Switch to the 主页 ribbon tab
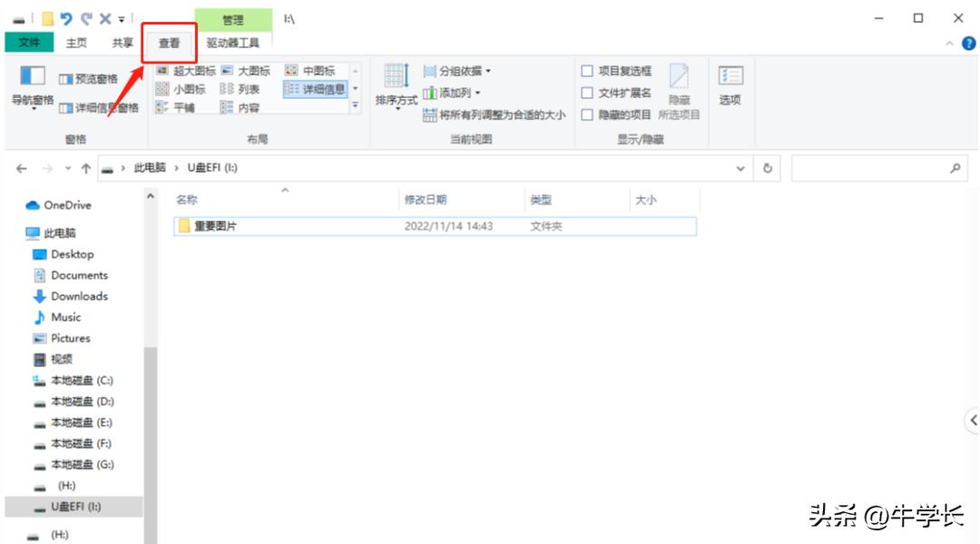980x544 pixels. pyautogui.click(x=78, y=42)
